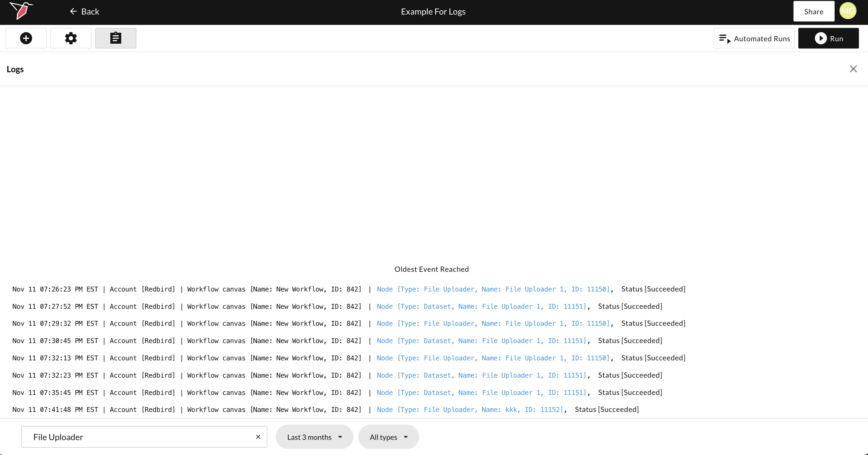The height and width of the screenshot is (455, 868).
Task: Expand the Last 3 months dropdown
Action: 314,437
